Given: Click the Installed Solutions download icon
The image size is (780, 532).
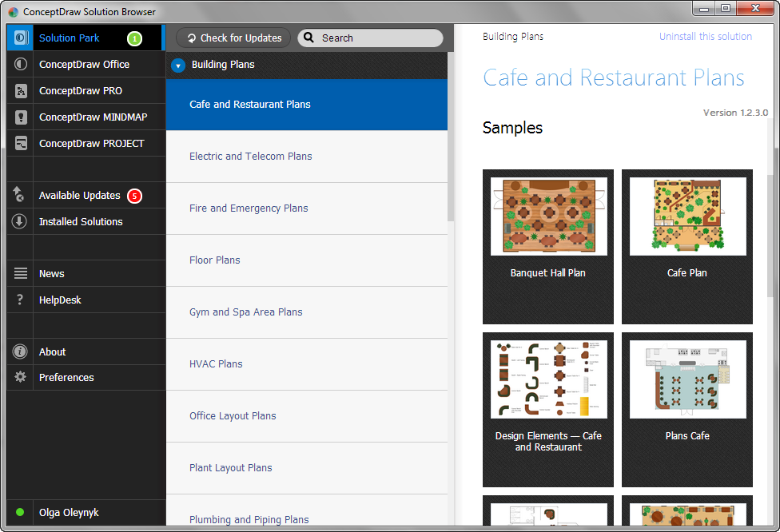Looking at the screenshot, I should coord(19,221).
